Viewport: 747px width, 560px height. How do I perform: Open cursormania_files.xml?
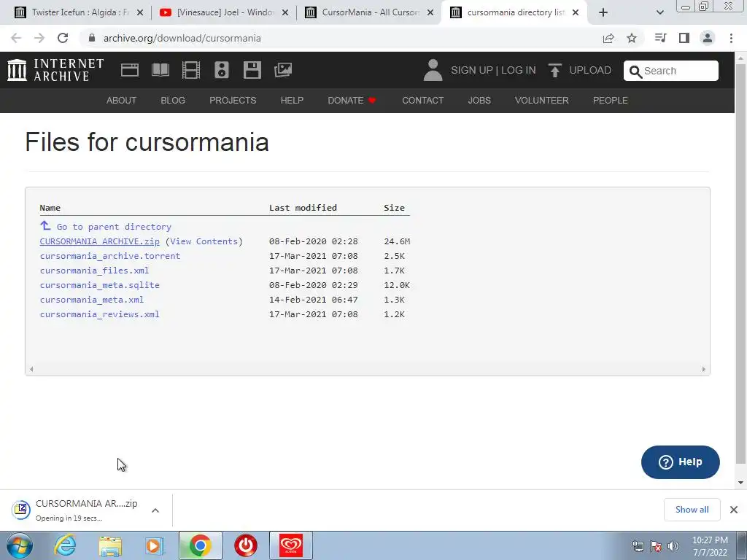tap(94, 271)
